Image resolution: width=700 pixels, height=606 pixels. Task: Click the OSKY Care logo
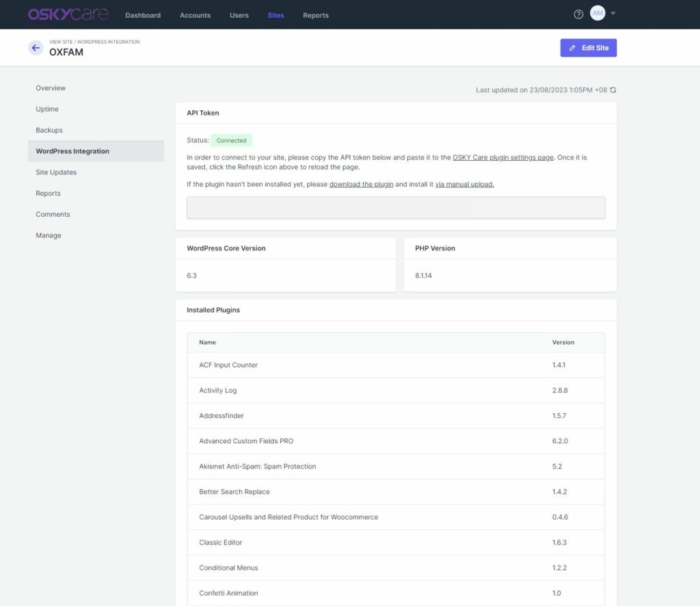coord(68,14)
